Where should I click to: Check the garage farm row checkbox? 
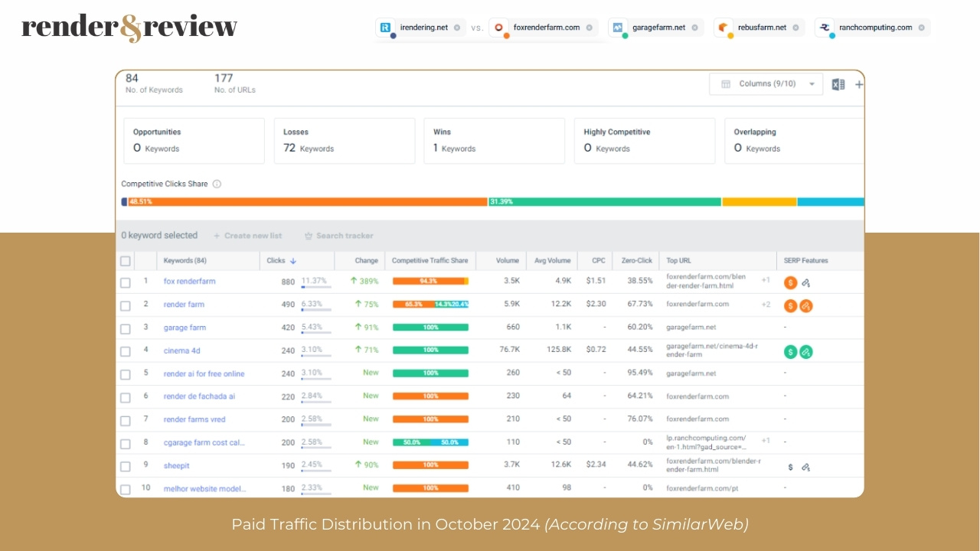(126, 328)
